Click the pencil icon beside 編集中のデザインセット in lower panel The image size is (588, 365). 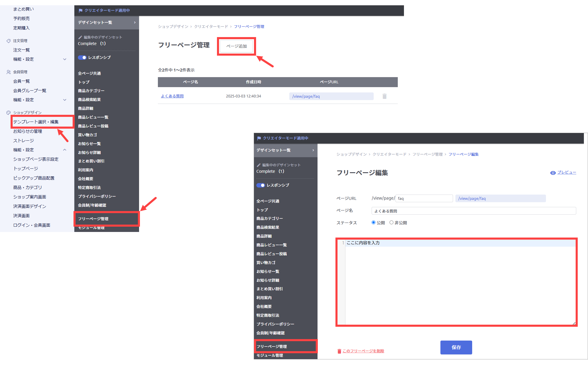(258, 165)
